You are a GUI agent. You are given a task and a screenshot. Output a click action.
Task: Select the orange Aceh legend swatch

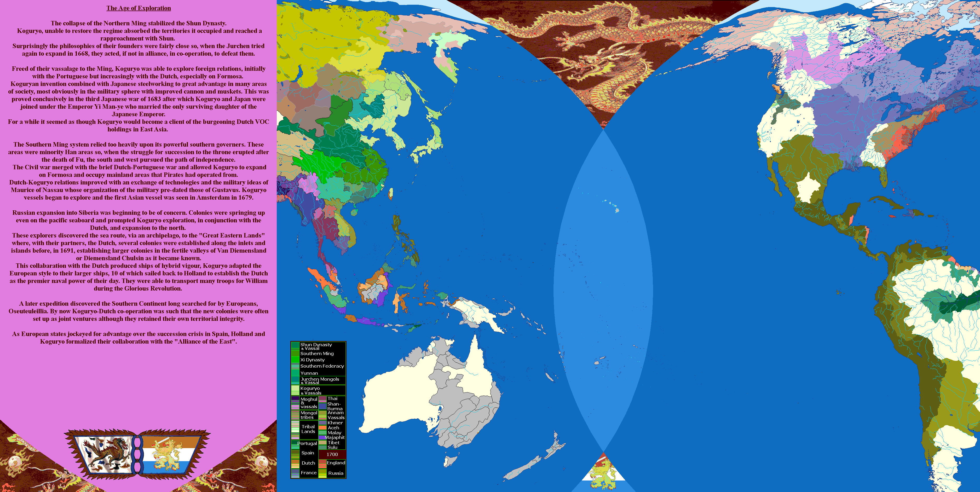(x=322, y=428)
